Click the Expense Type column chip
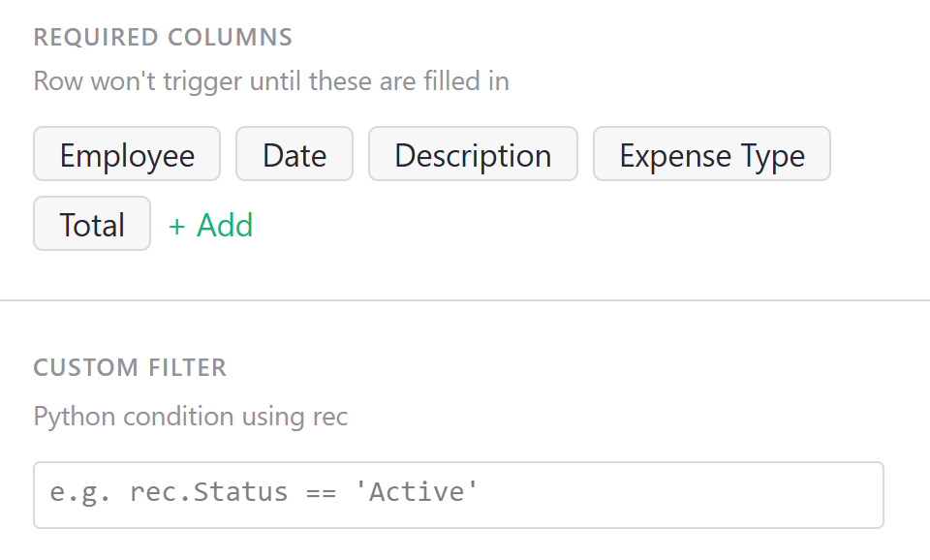Image resolution: width=930 pixels, height=560 pixels. click(711, 154)
